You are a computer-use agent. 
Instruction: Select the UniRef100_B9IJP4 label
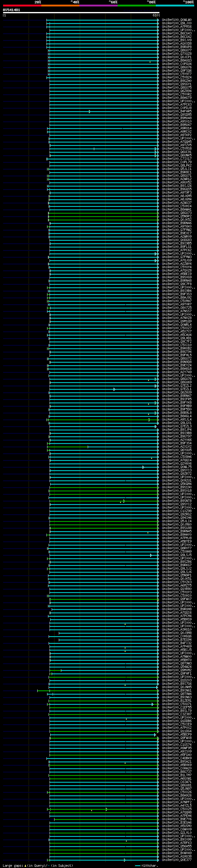pos(177,430)
